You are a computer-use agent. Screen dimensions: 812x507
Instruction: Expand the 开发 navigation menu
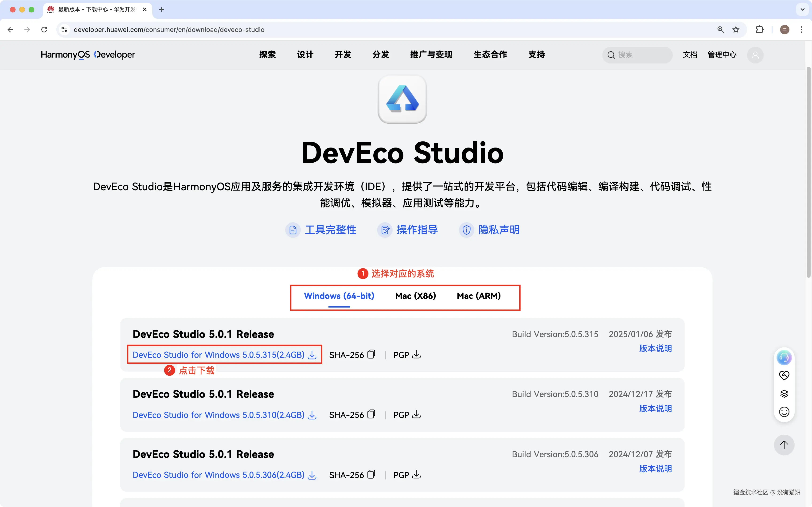(x=343, y=55)
